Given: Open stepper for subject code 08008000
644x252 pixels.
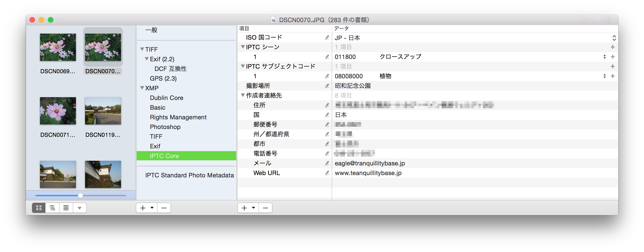Looking at the screenshot, I should point(604,76).
